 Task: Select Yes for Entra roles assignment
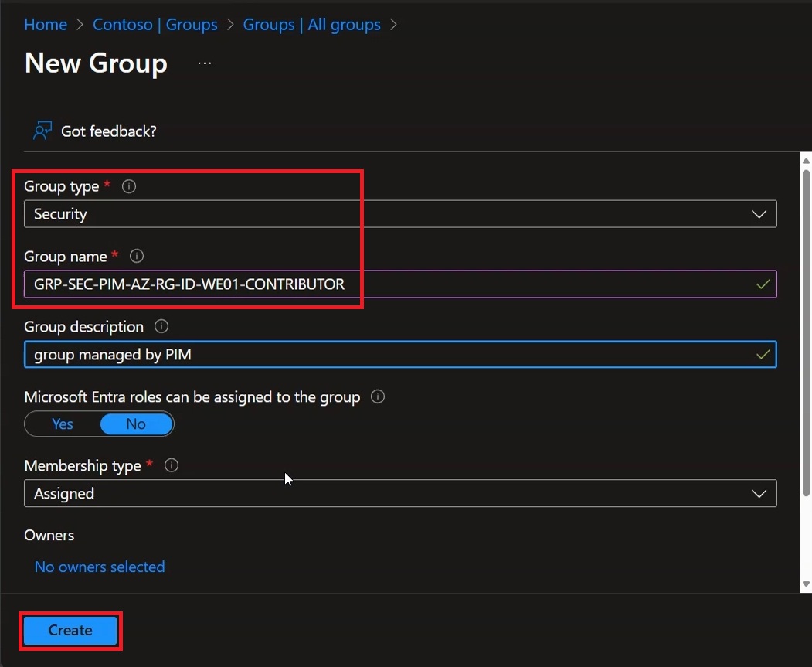point(62,424)
